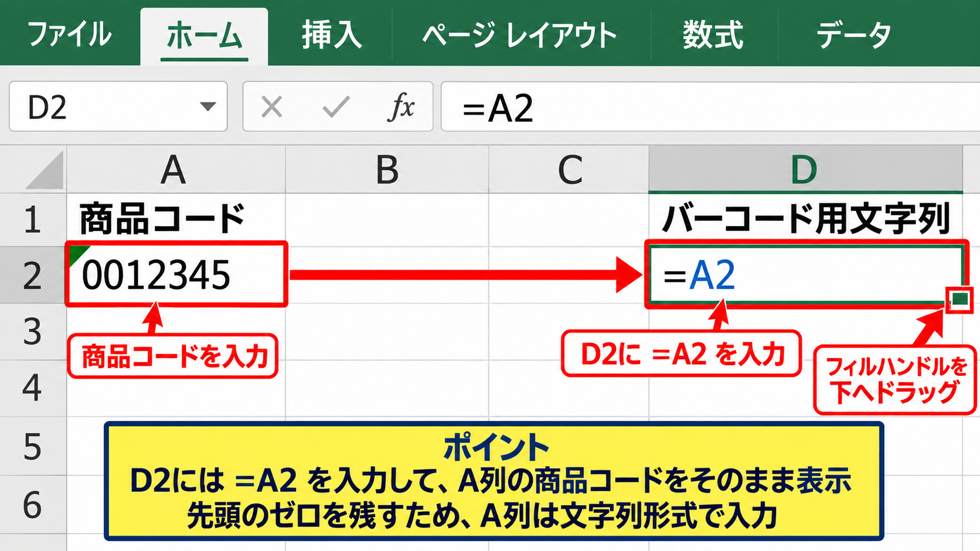This screenshot has width=980, height=551.
Task: Select row 4 header
Action: [33, 388]
